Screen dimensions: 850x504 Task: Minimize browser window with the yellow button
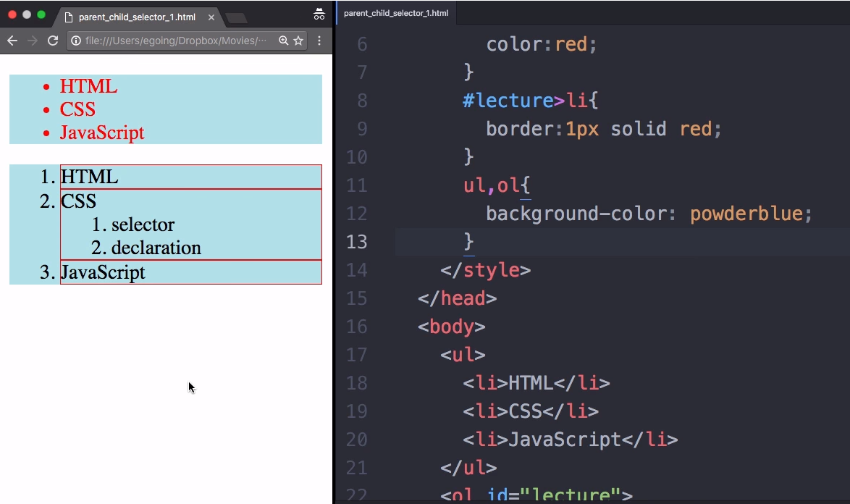click(27, 14)
